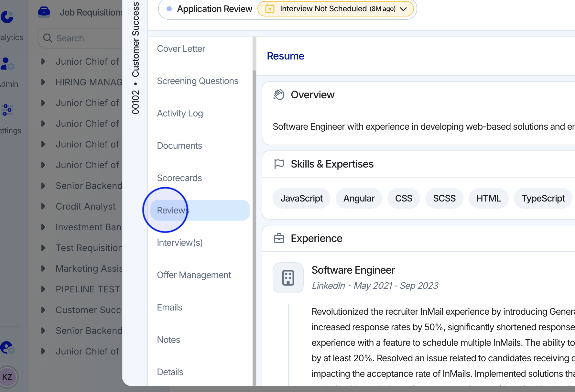Select the Activity Log tab
575x392 pixels.
180,113
